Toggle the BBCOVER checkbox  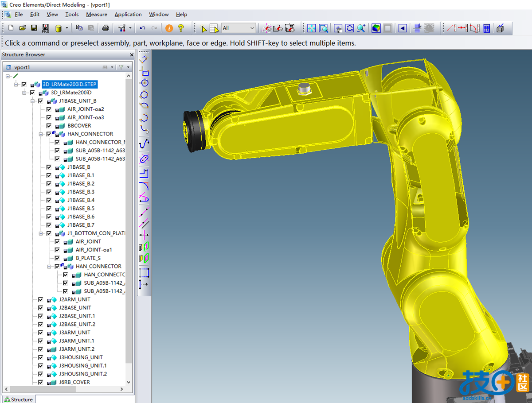coord(49,126)
